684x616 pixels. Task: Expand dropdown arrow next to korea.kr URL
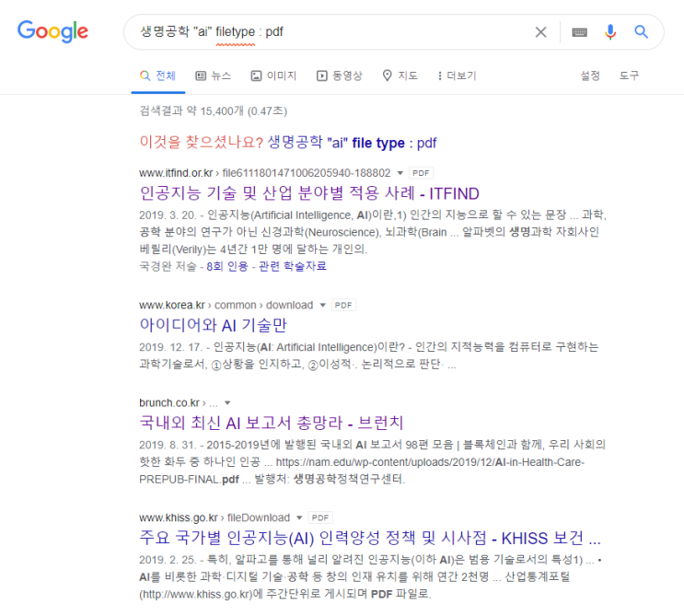pyautogui.click(x=323, y=305)
